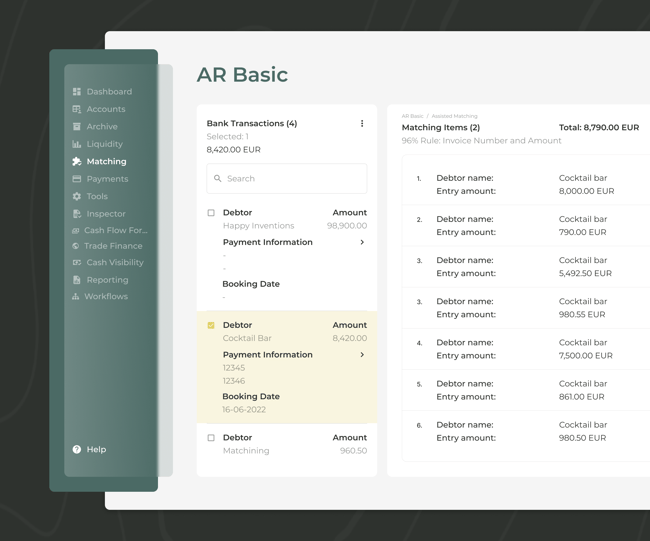Click the search magnifier icon
650x541 pixels.
coord(217,178)
